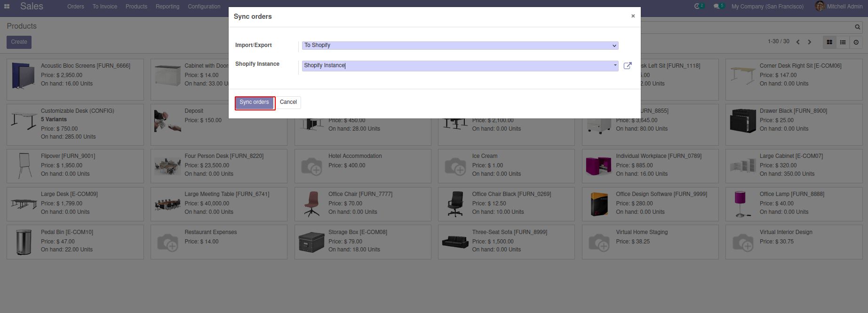The height and width of the screenshot is (313, 868).
Task: Open Virtual Home Staging placeholder image
Action: [x=599, y=243]
